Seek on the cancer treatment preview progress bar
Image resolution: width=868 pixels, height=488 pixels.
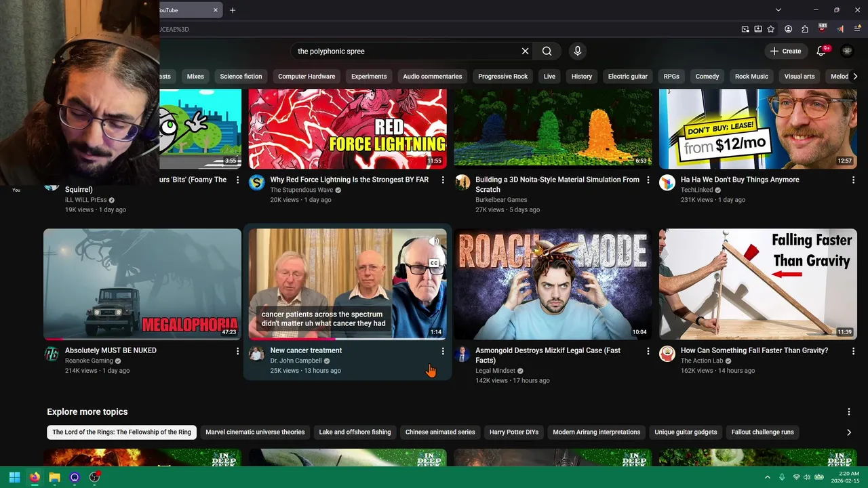(x=347, y=339)
